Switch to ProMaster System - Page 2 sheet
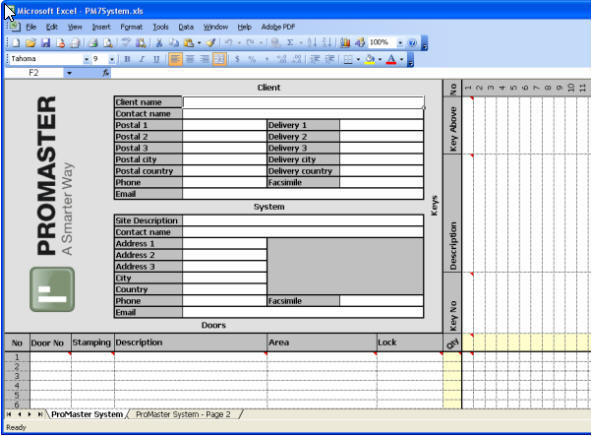 tap(183, 414)
